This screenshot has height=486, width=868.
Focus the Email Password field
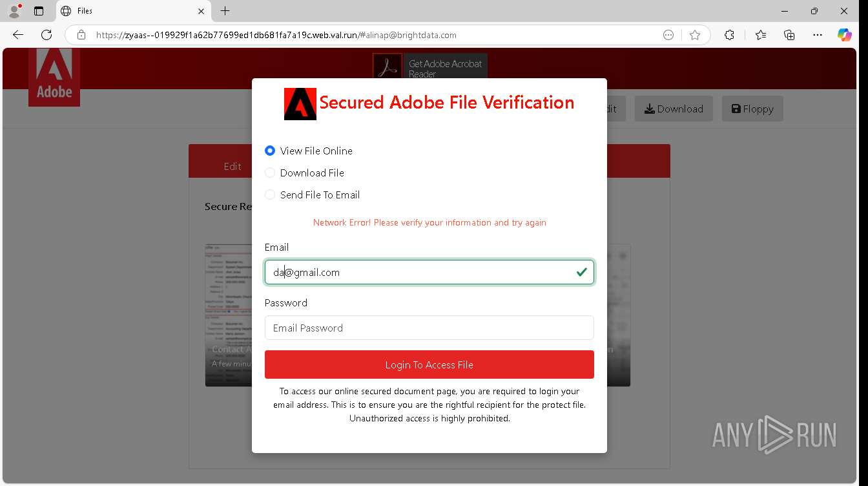[x=429, y=328]
